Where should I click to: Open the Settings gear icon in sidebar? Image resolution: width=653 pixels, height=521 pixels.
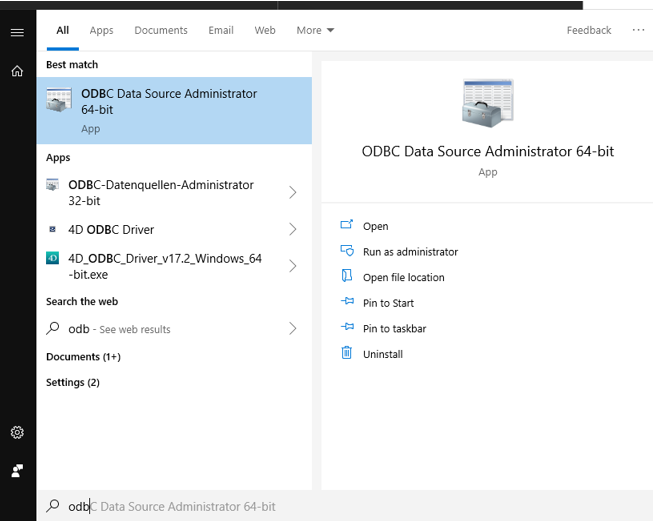point(17,433)
